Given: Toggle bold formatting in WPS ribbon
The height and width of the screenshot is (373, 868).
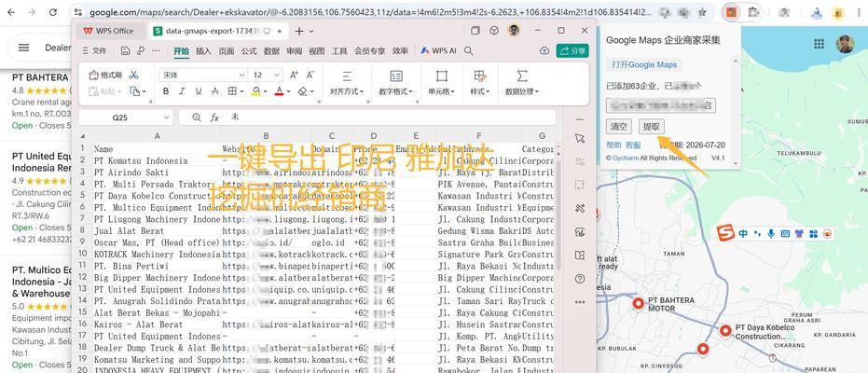Looking at the screenshot, I should click(166, 91).
